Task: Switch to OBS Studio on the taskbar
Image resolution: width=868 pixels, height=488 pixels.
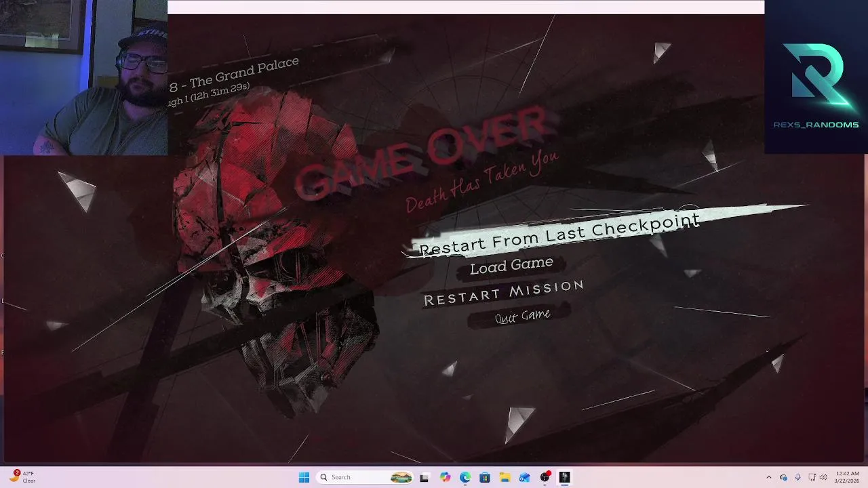Action: 545,477
